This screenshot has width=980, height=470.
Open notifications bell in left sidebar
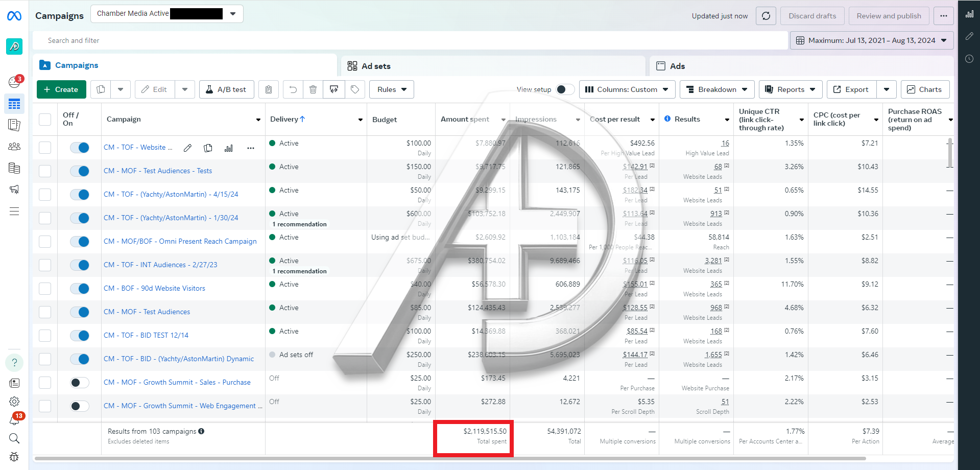coord(14,420)
